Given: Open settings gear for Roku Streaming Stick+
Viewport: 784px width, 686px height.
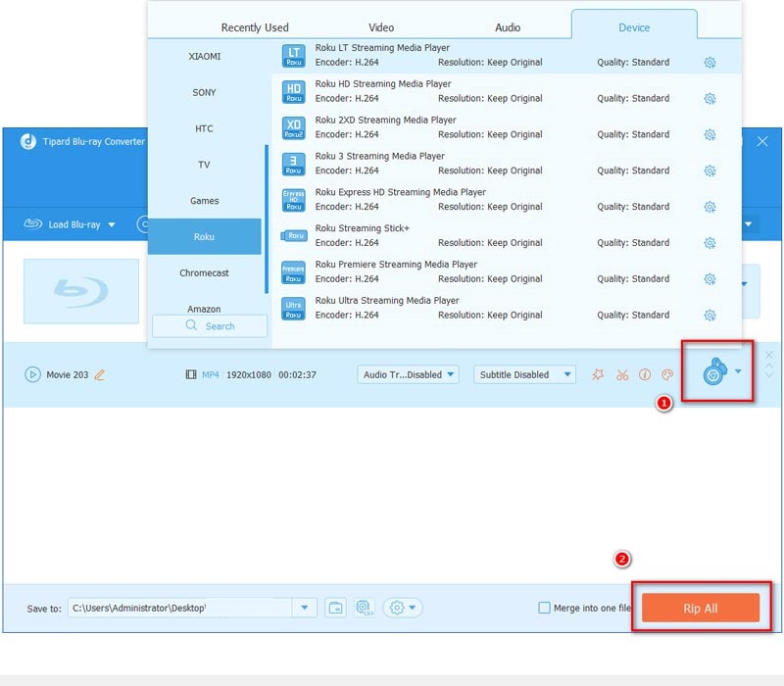Looking at the screenshot, I should pos(710,242).
